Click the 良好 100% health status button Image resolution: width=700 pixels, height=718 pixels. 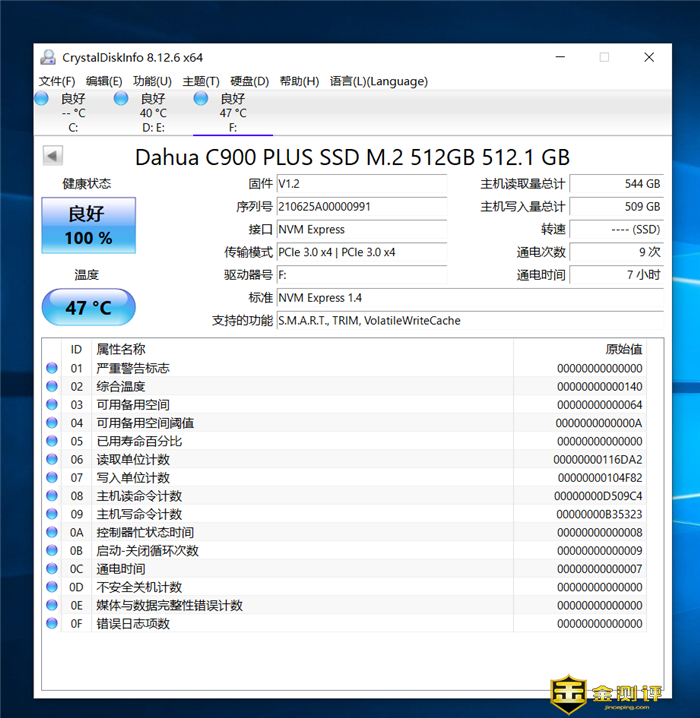pyautogui.click(x=88, y=225)
